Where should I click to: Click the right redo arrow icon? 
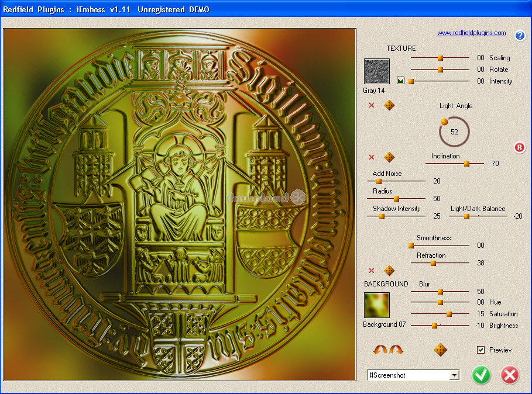pos(396,350)
